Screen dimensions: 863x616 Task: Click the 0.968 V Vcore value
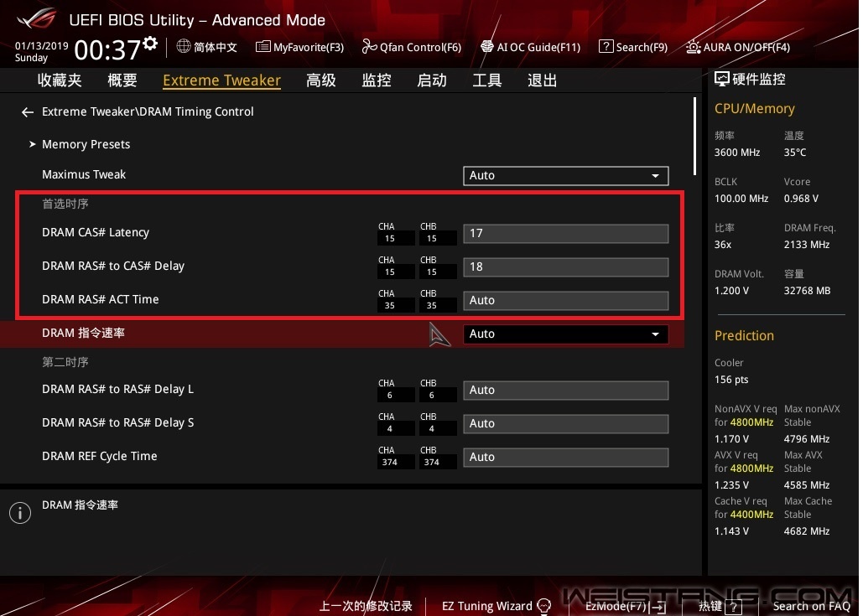coord(801,199)
